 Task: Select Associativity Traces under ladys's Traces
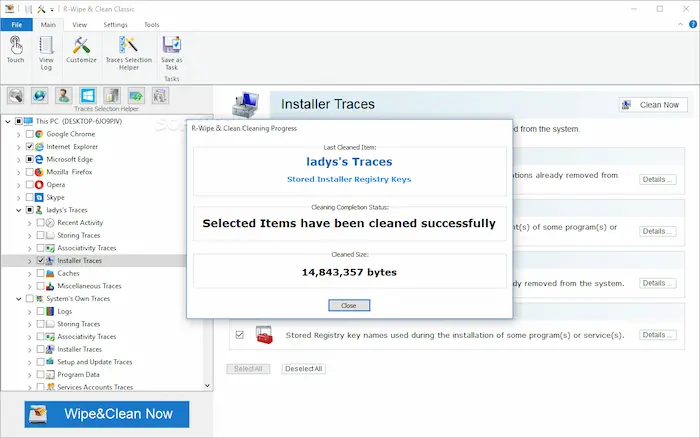click(x=87, y=248)
